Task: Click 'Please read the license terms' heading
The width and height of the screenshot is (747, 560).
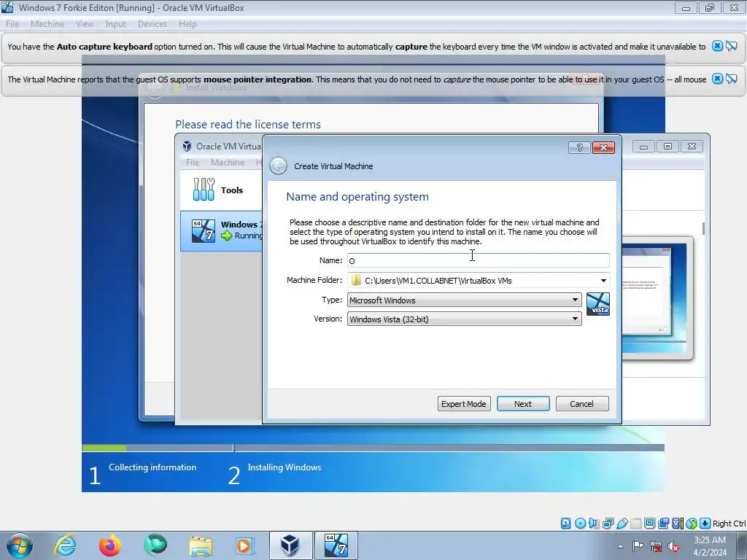Action: click(x=248, y=124)
